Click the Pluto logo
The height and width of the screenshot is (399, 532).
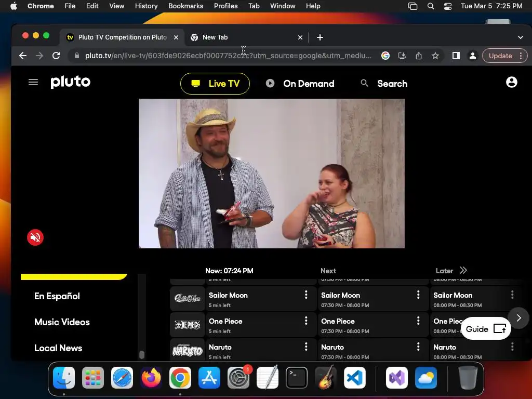point(71,82)
